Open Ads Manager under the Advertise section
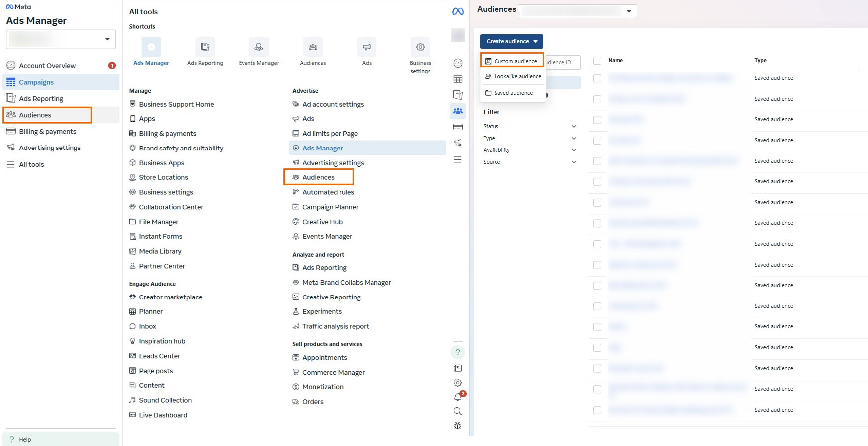The height and width of the screenshot is (446, 868). (x=368, y=148)
